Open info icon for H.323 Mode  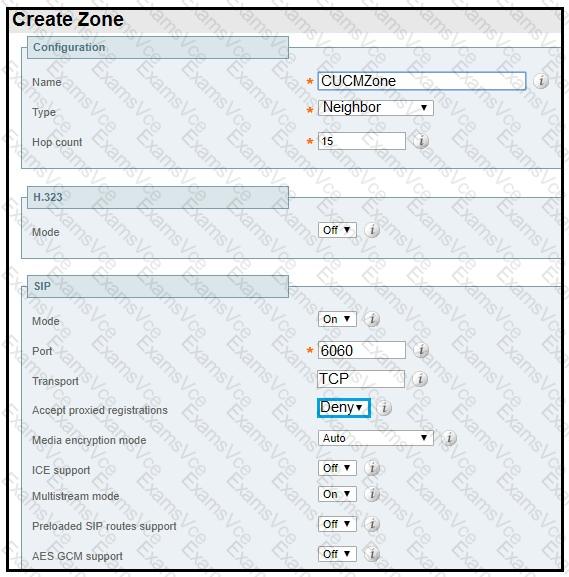point(372,230)
